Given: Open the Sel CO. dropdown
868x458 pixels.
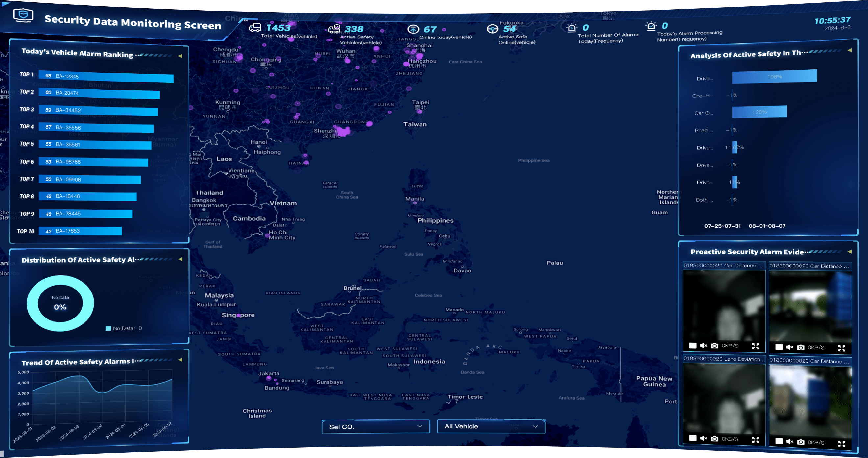Looking at the screenshot, I should click(375, 427).
